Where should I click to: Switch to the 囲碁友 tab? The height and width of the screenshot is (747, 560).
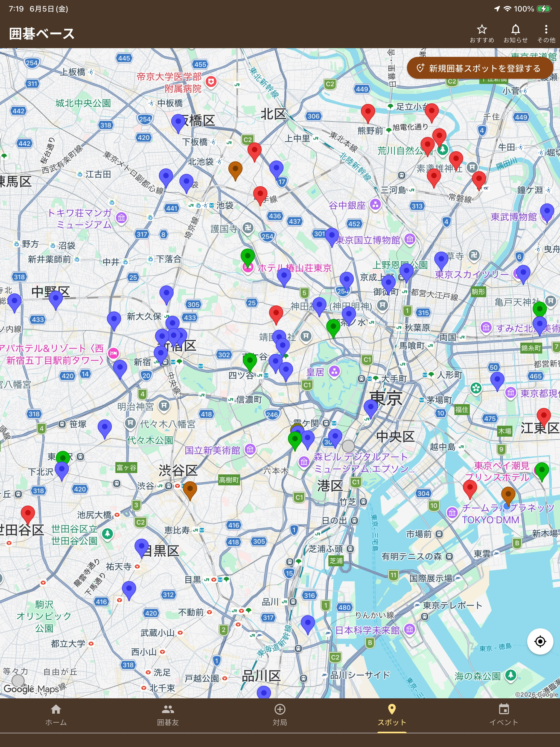click(168, 715)
